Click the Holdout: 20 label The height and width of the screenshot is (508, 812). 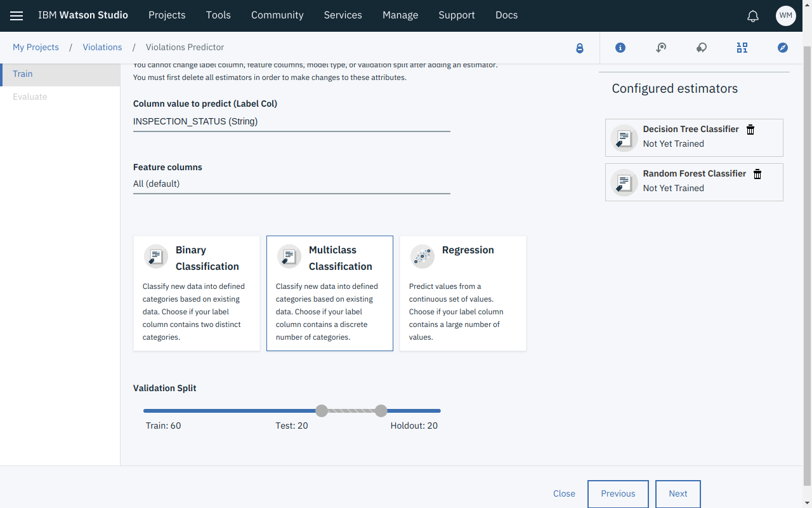[414, 425]
